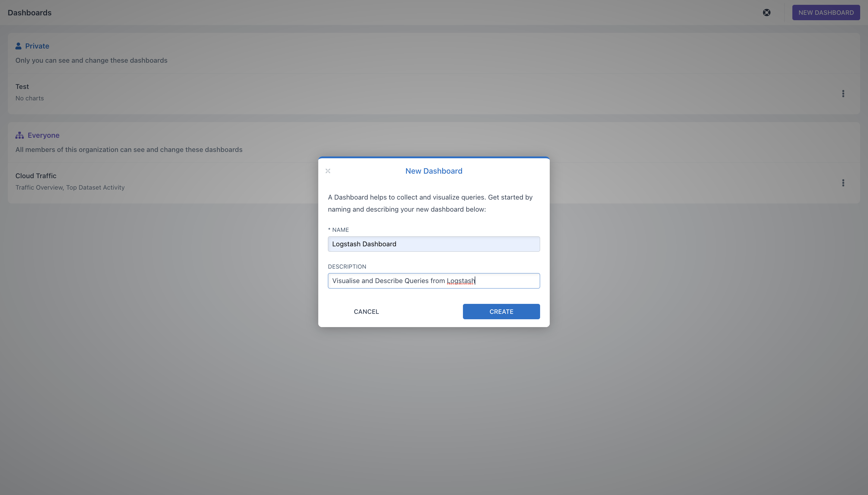Viewport: 868px width, 495px height.
Task: Click the Create button
Action: [501, 311]
